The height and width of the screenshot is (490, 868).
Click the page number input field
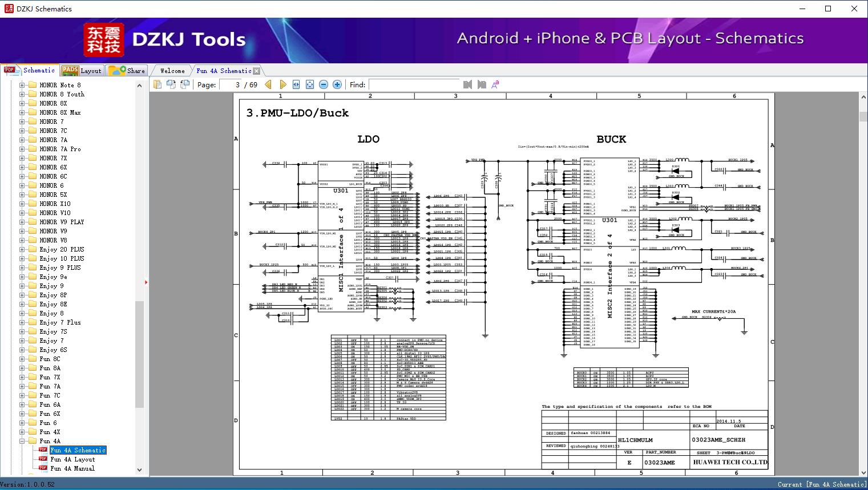coord(230,84)
